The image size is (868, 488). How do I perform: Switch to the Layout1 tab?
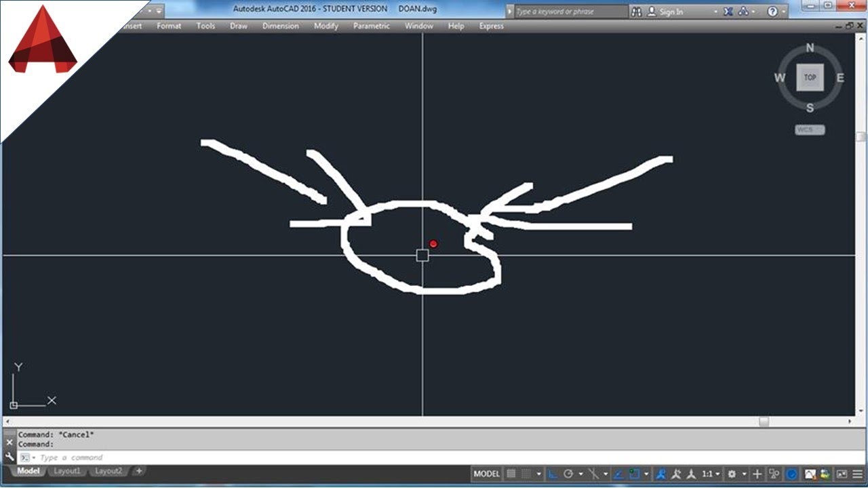(67, 471)
